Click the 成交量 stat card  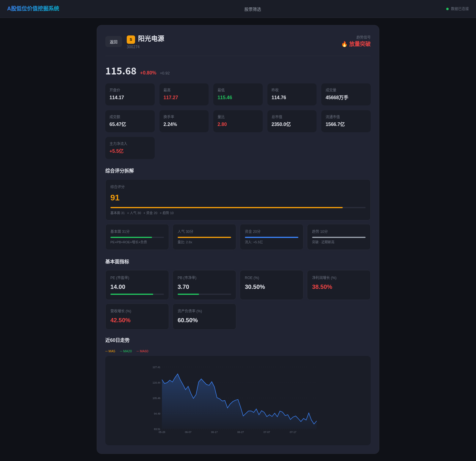click(346, 94)
